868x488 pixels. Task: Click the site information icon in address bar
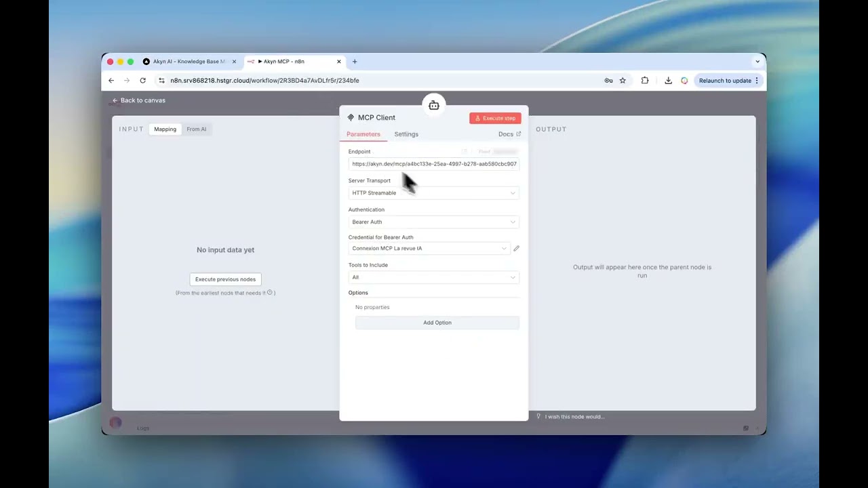coord(161,81)
